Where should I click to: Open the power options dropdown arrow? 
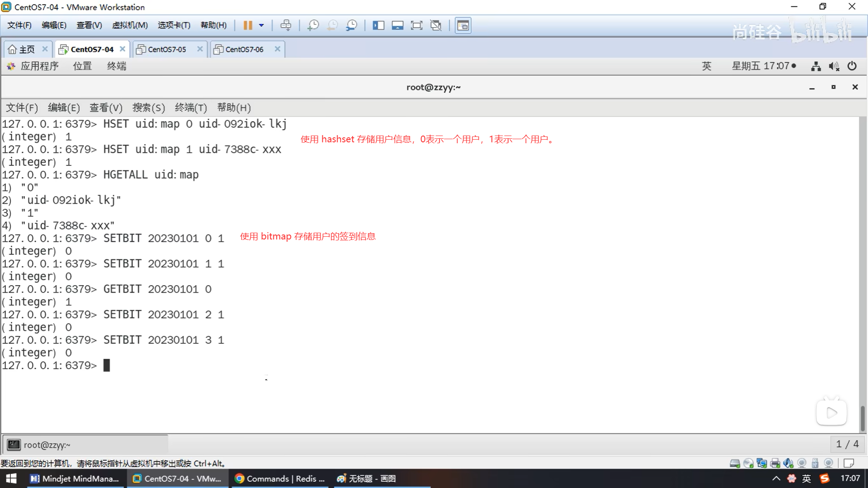[x=261, y=25]
